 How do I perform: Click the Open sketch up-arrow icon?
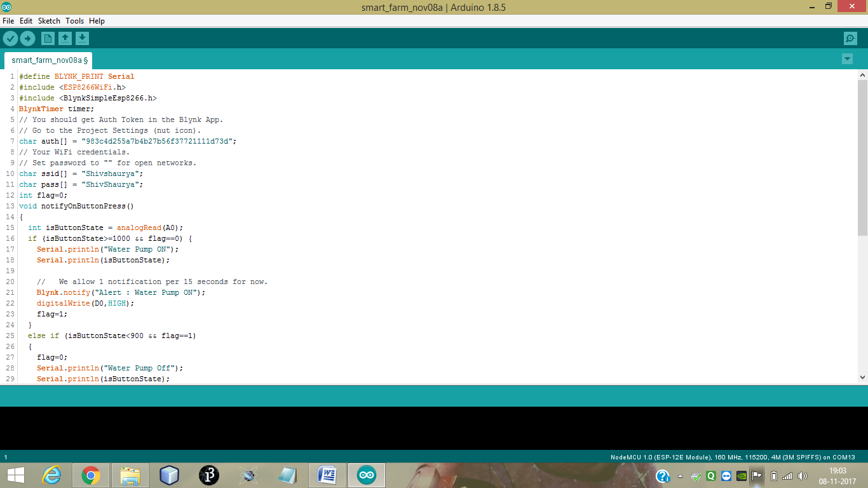65,39
